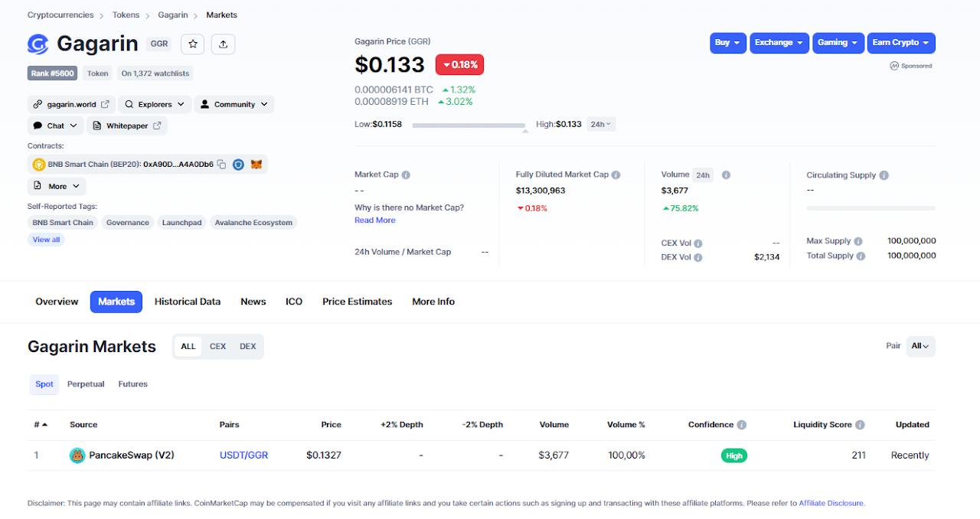The image size is (980, 519).
Task: Copy the BEP20 contract address icon
Action: tap(221, 165)
